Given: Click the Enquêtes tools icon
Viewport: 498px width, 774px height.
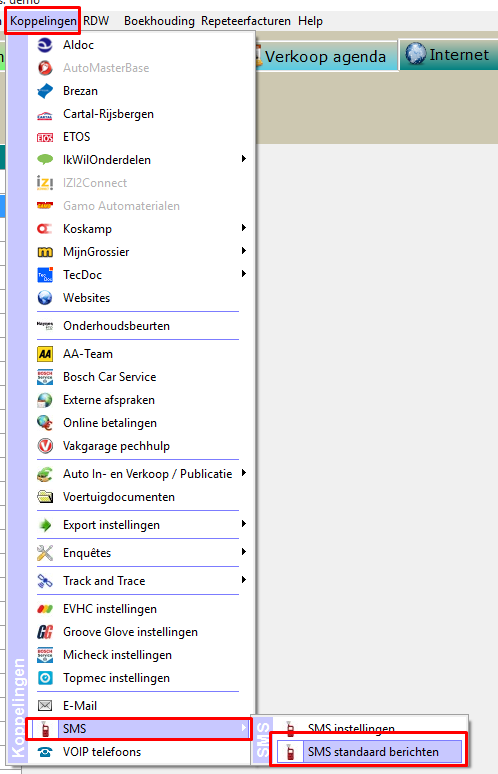Looking at the screenshot, I should tap(45, 553).
